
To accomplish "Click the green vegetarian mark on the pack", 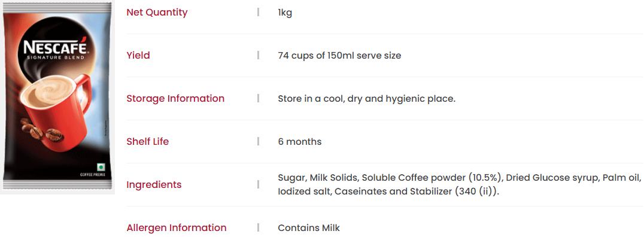I will (x=99, y=167).
